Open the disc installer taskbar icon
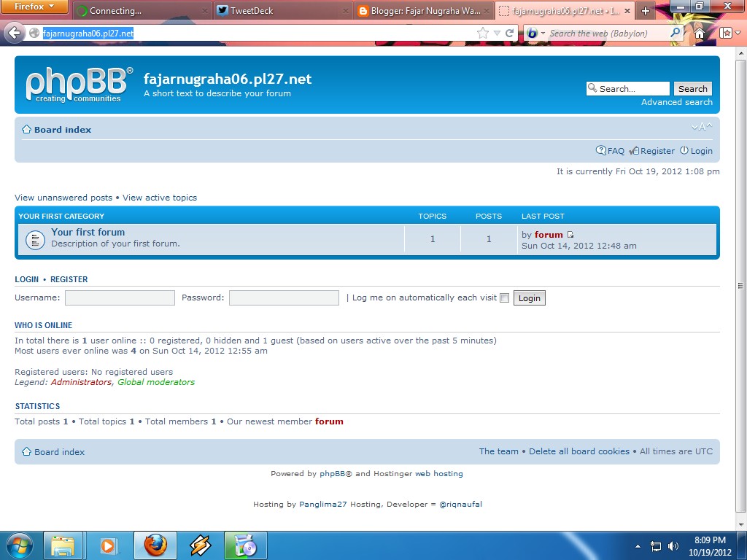Image resolution: width=747 pixels, height=560 pixels. click(x=245, y=545)
